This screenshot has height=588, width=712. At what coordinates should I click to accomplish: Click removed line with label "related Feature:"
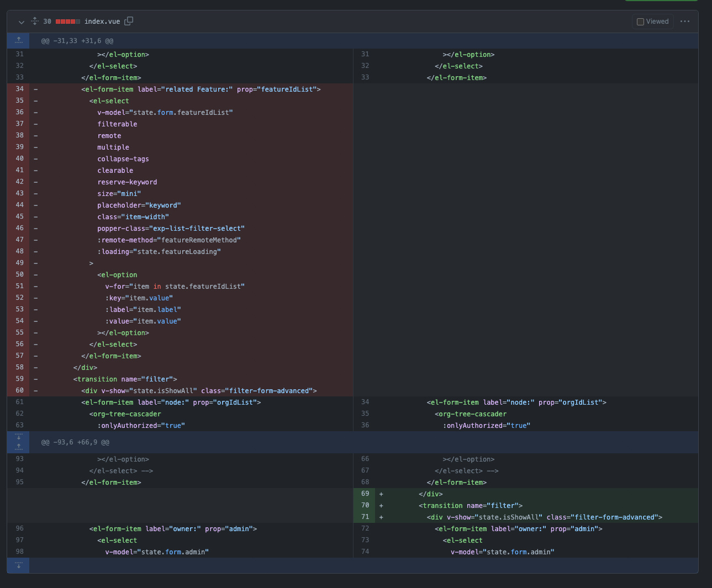[201, 89]
